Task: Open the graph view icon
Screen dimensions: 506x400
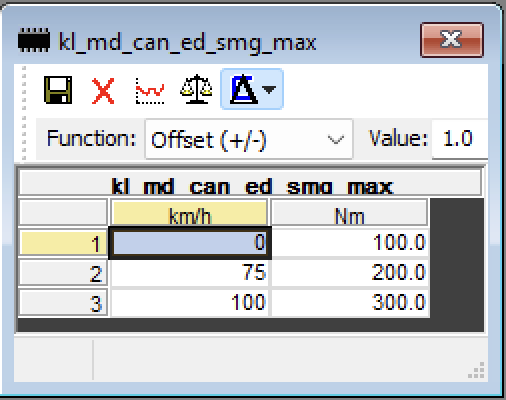Action: pos(150,90)
